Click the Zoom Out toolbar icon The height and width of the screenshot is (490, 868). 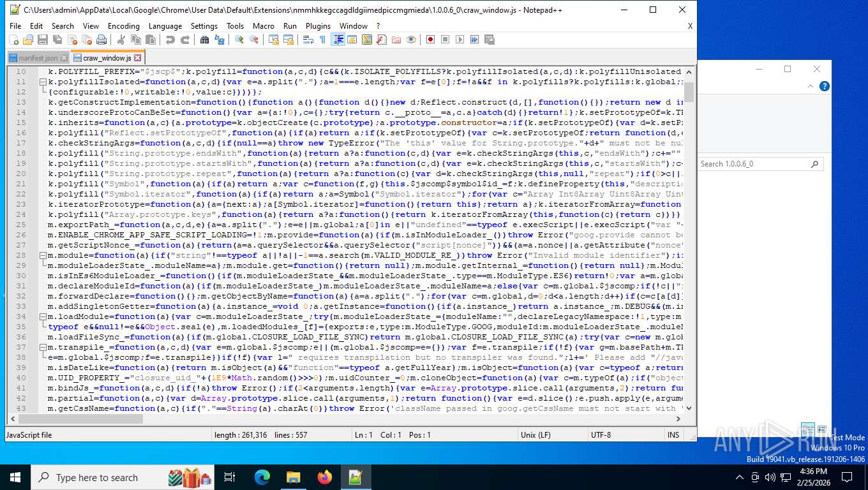pyautogui.click(x=254, y=40)
